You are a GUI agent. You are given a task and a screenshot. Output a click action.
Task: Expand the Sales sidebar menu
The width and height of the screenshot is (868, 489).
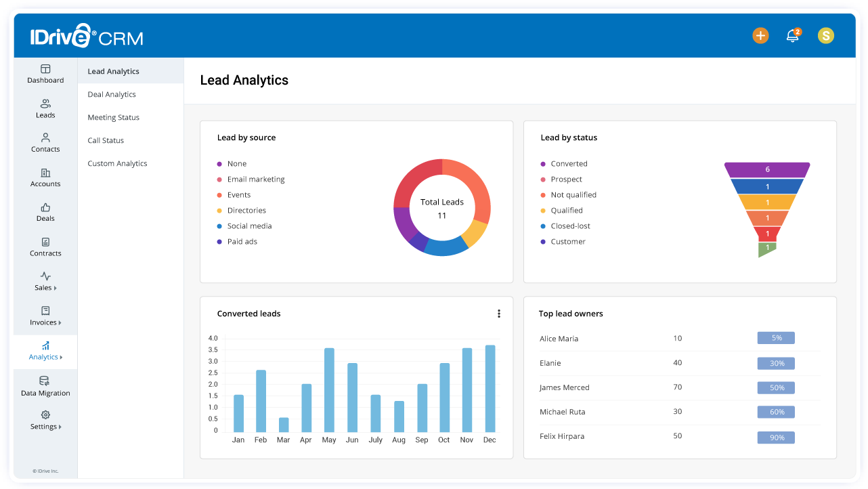click(45, 282)
